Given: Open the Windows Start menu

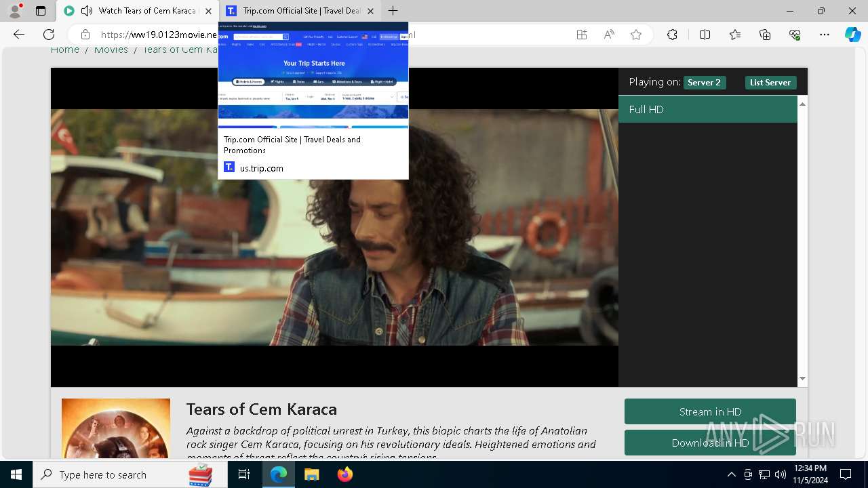Looking at the screenshot, I should 16,474.
